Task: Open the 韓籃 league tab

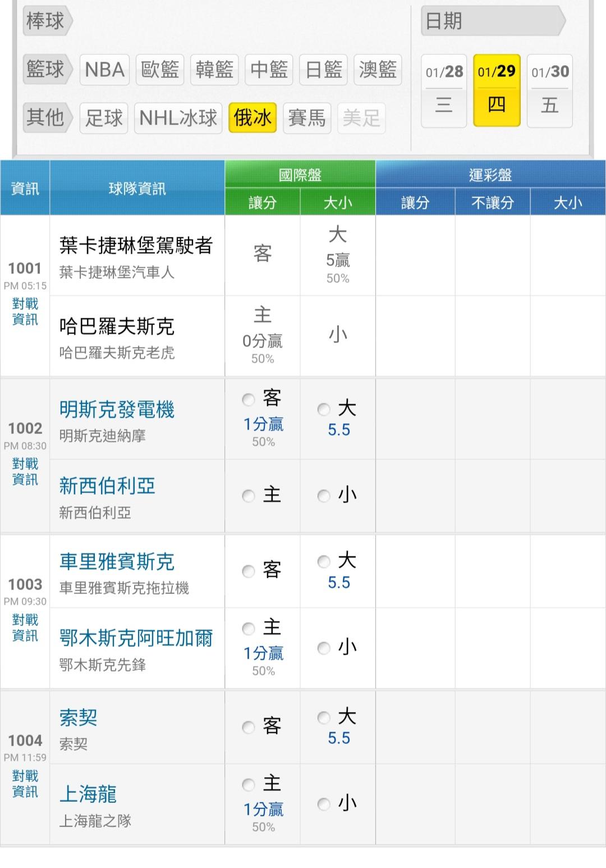Action: pos(214,70)
